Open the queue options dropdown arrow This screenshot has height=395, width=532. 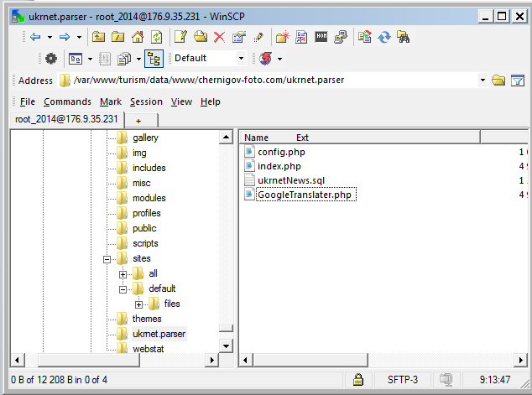pos(138,59)
